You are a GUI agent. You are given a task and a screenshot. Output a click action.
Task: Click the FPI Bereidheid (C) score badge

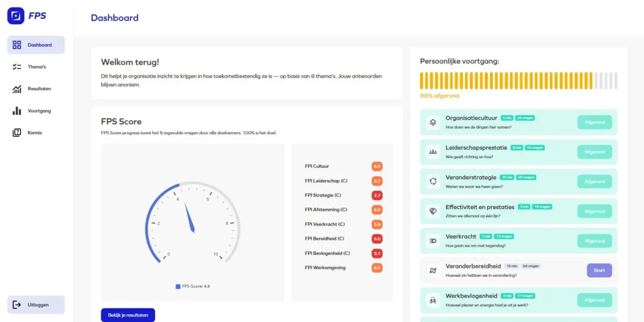pyautogui.click(x=377, y=239)
